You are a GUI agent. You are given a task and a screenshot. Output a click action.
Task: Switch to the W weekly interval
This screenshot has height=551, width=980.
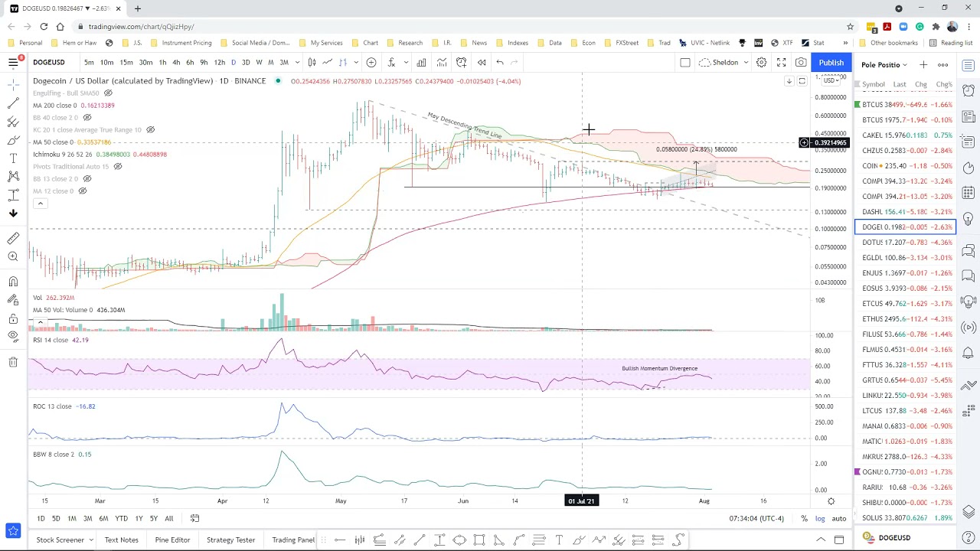pos(258,62)
